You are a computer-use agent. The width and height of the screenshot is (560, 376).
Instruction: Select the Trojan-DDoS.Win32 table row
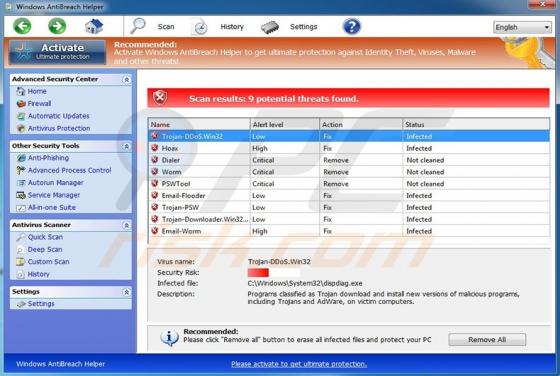point(349,136)
